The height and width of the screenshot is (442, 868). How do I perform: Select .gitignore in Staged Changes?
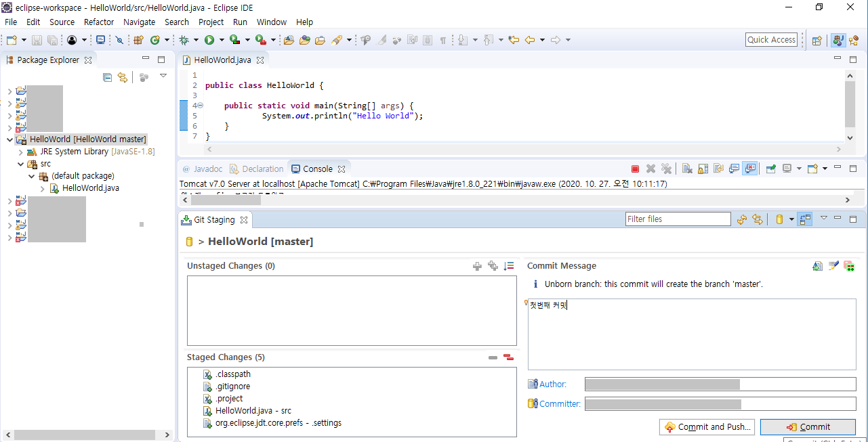coord(232,386)
